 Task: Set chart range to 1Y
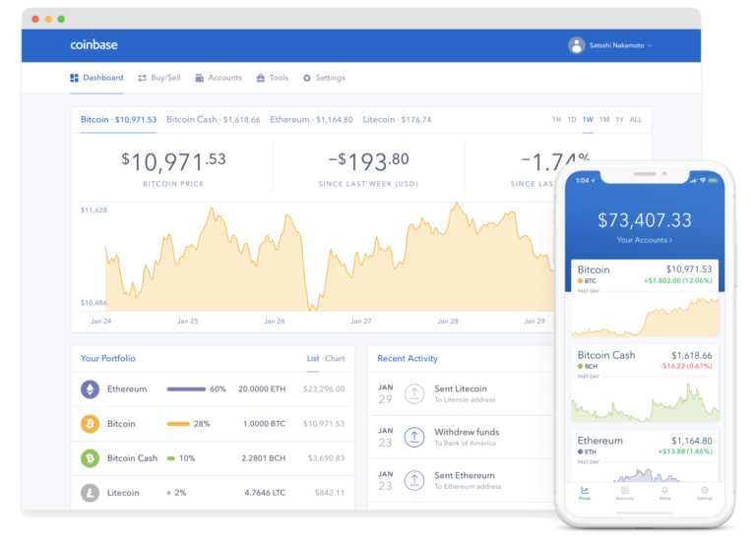pos(619,119)
